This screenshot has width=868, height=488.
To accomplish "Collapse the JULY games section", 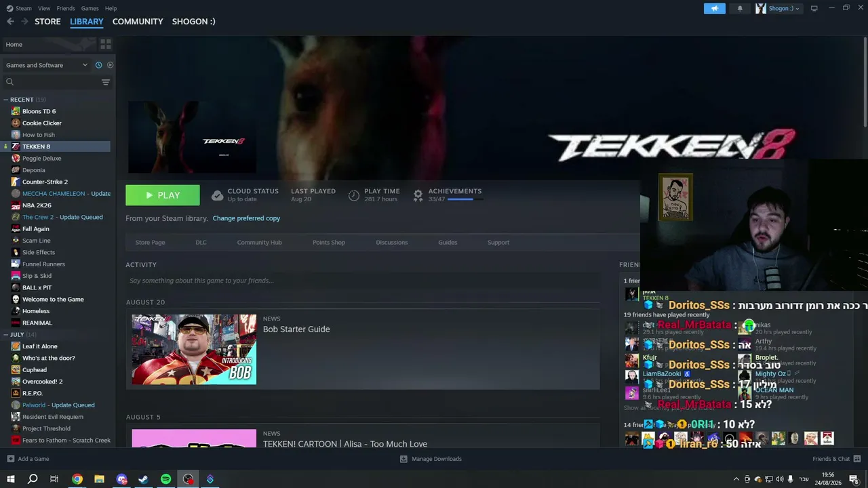I will point(6,335).
